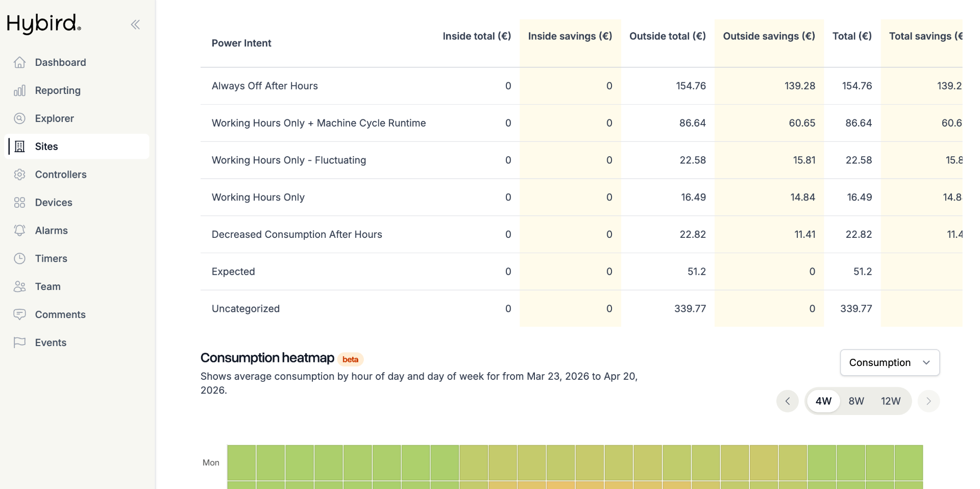
Task: Collapse the sidebar with double-chevron icon
Action: click(x=135, y=25)
